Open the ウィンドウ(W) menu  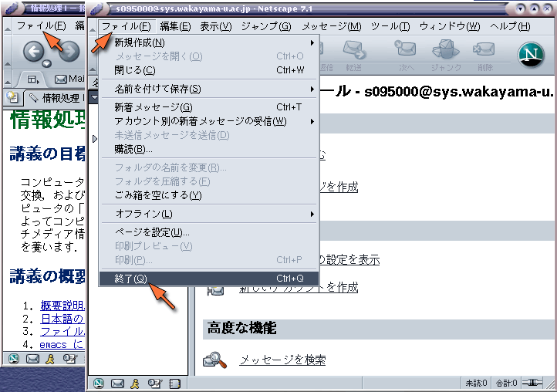coord(449,26)
